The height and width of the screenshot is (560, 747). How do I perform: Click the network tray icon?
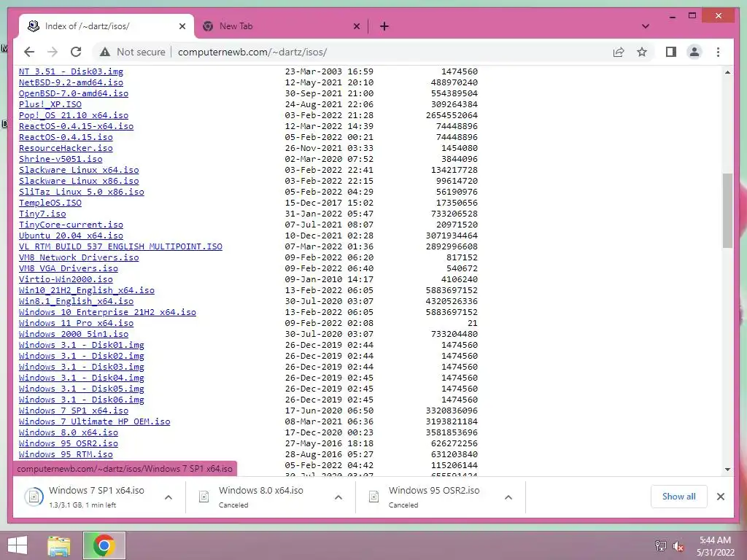click(660, 545)
